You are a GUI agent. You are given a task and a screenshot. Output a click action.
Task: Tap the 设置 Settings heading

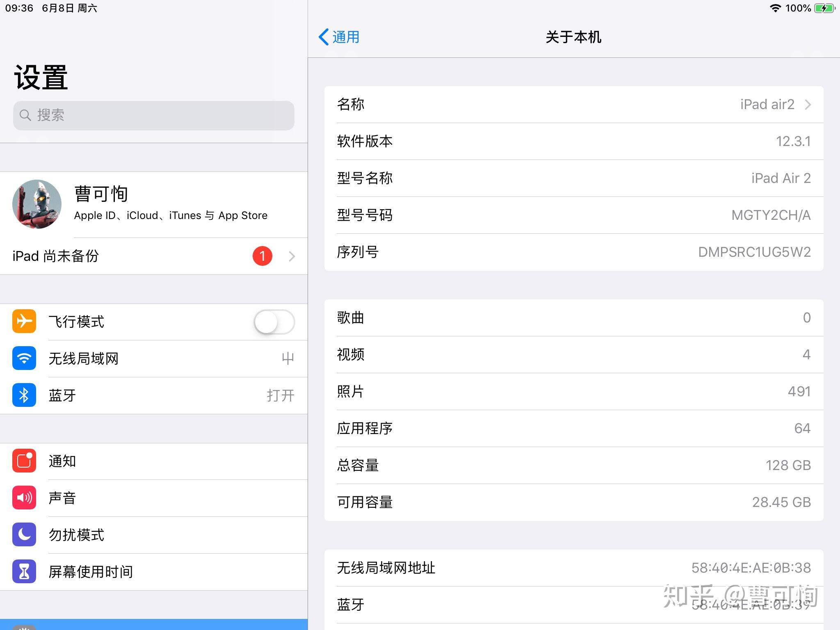point(41,77)
